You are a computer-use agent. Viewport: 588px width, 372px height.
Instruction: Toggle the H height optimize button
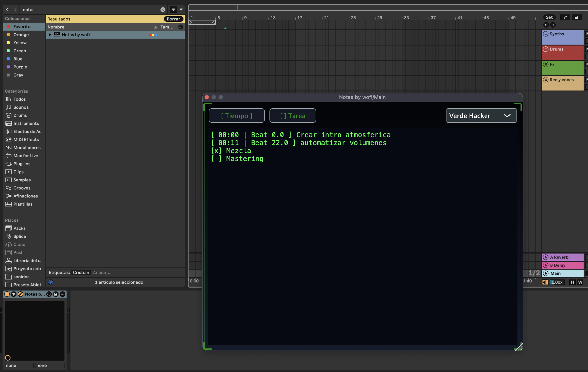click(x=572, y=282)
